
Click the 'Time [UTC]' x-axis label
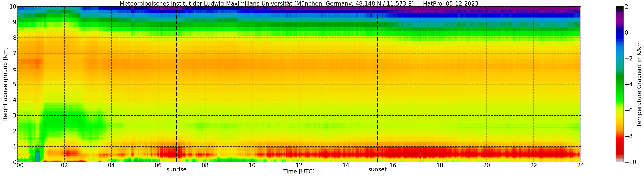[299, 172]
